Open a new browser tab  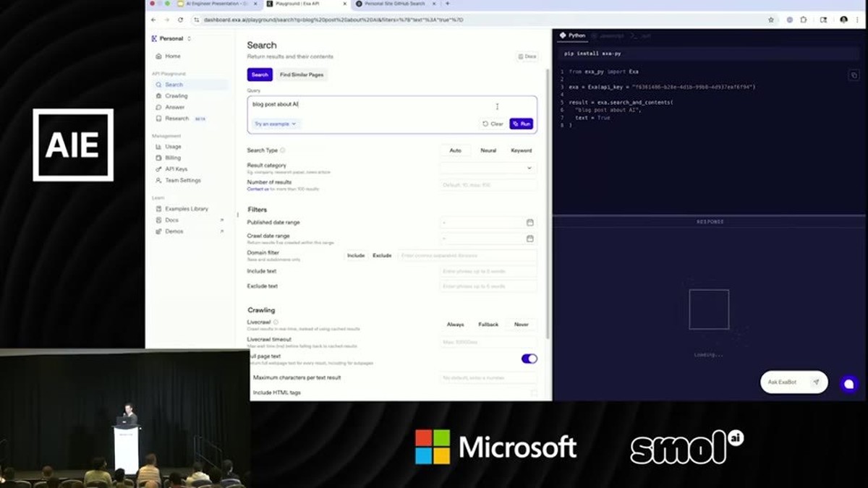(x=447, y=4)
